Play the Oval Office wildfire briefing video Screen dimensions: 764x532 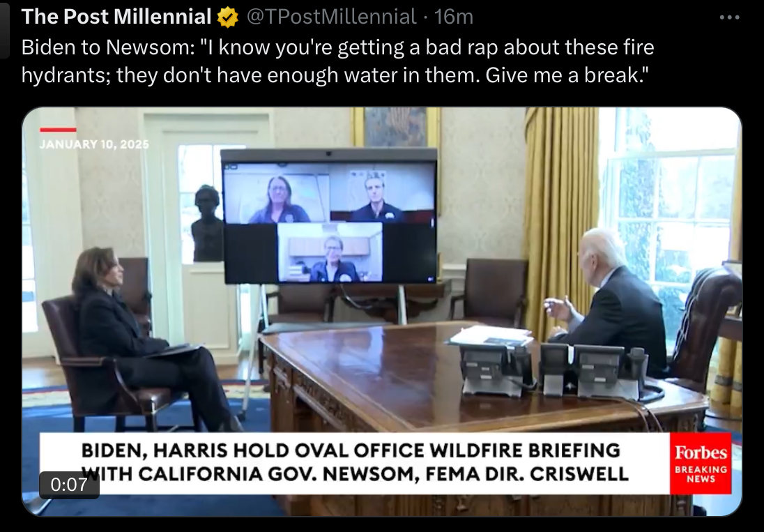click(x=382, y=312)
